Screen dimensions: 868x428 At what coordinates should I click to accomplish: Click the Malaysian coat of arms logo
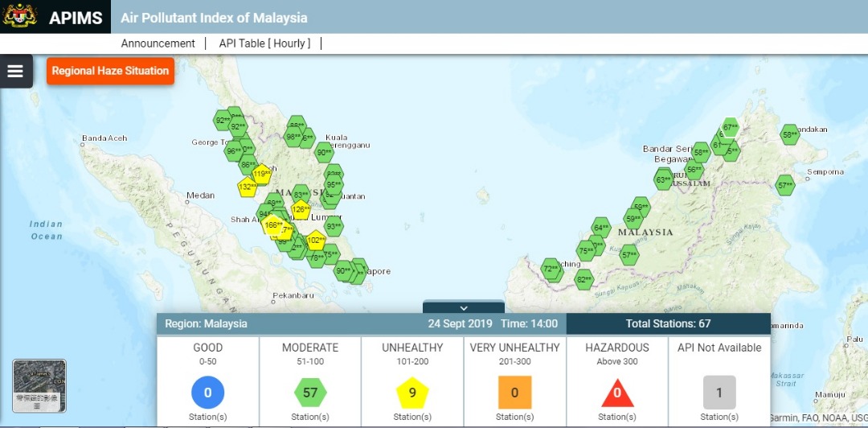click(x=20, y=15)
